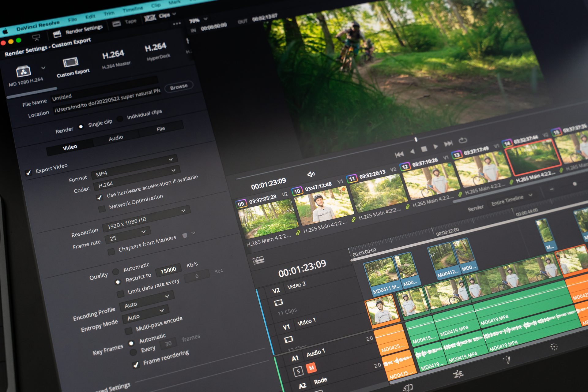Image resolution: width=588 pixels, height=392 pixels.
Task: Open Render range dropdown Entire Timeline
Action: click(511, 199)
